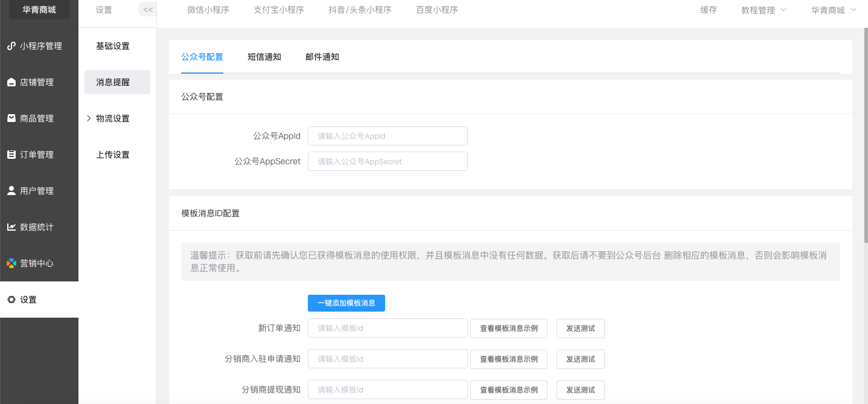This screenshot has width=868, height=404.
Task: Open the 华青商城 account dropdown
Action: click(834, 10)
